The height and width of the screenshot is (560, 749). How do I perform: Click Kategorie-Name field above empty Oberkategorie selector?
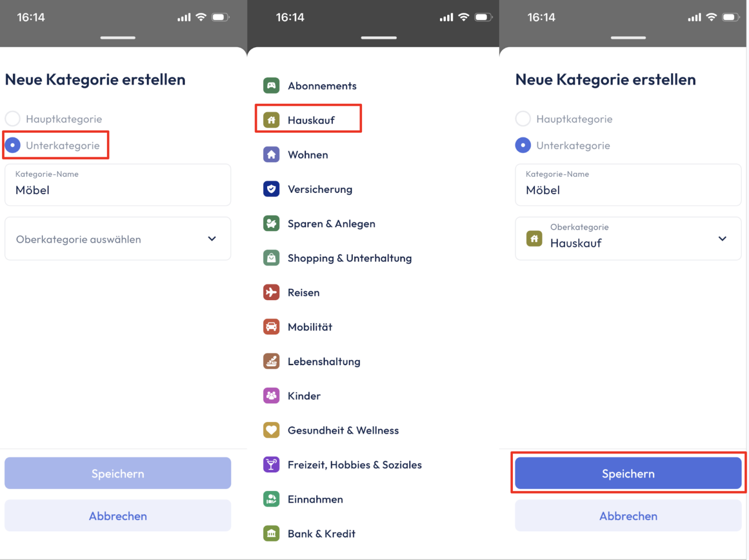click(x=118, y=185)
